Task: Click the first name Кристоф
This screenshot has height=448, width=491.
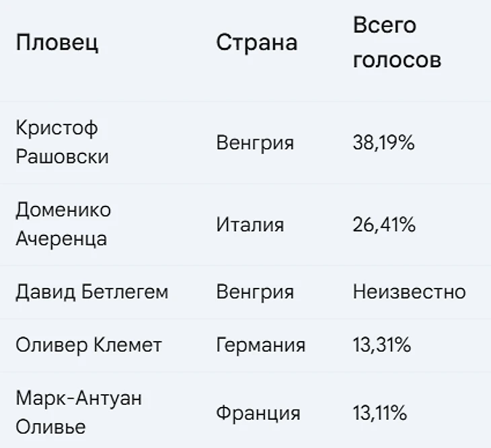Action: [x=56, y=128]
